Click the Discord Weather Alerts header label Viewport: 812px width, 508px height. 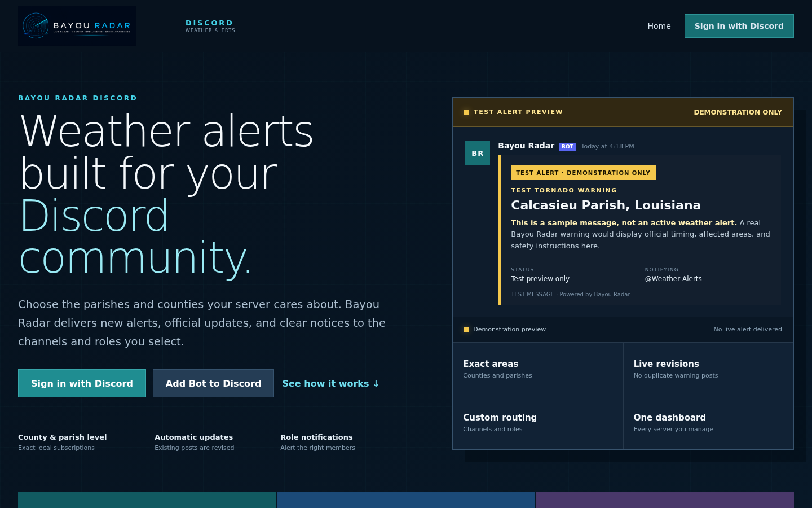(210, 26)
